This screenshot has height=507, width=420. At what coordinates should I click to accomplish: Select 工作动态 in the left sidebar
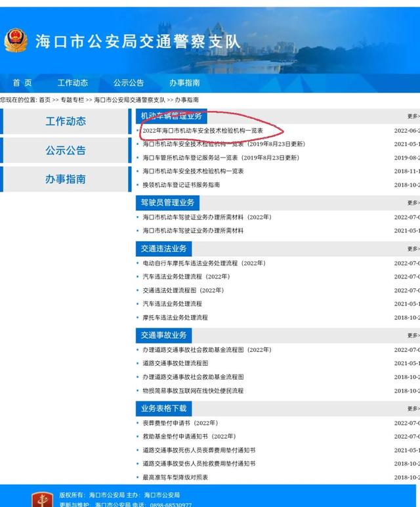(x=66, y=121)
